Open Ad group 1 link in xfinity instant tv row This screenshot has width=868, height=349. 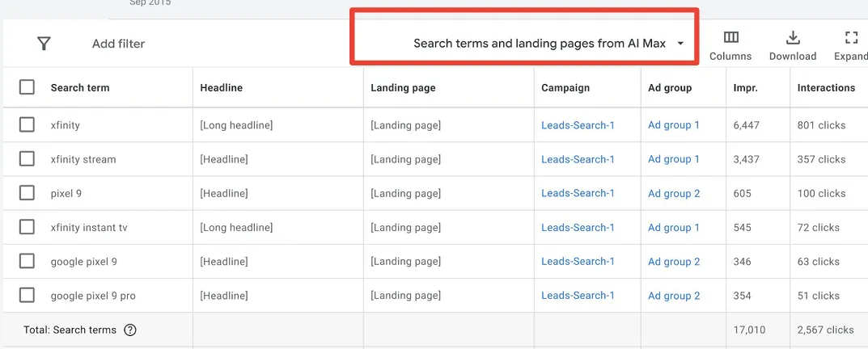pos(674,227)
